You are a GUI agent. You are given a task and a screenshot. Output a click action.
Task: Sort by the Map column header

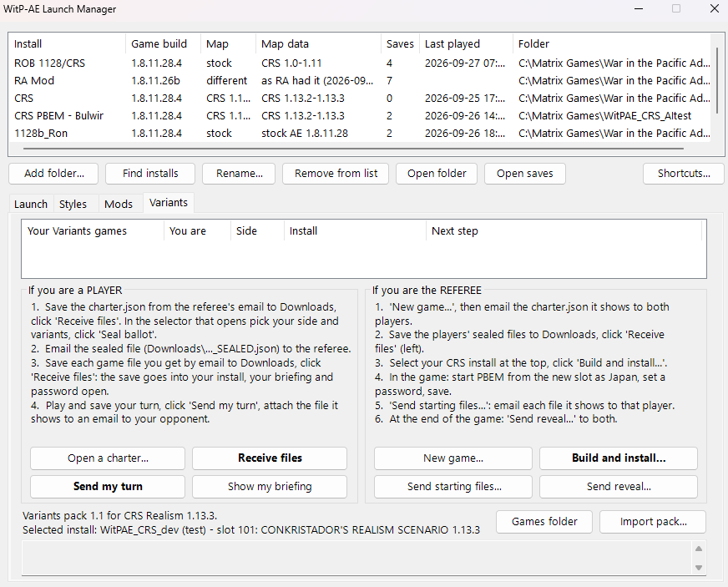[228, 44]
